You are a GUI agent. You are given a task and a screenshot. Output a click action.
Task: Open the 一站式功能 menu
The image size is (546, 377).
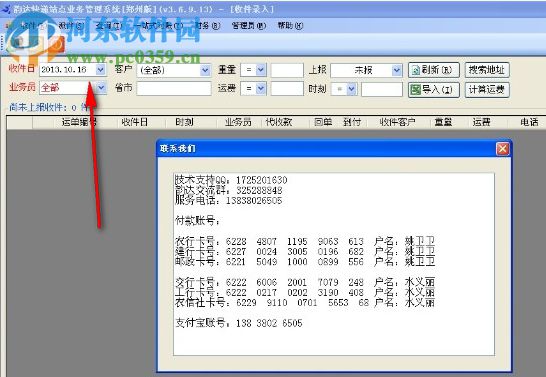point(159,25)
